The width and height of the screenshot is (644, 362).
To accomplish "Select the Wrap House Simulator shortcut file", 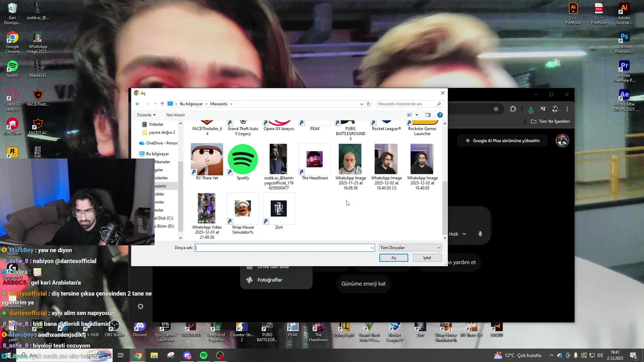I will (x=243, y=214).
